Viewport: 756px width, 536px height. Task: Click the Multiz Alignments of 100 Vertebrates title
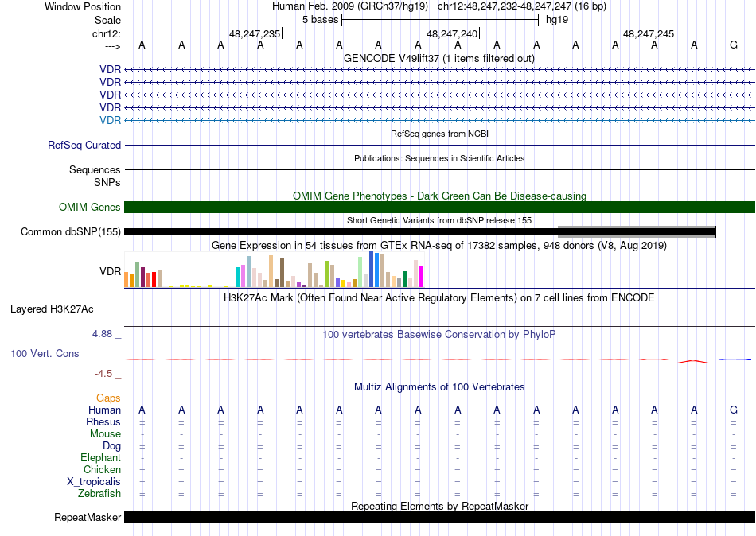coord(438,387)
